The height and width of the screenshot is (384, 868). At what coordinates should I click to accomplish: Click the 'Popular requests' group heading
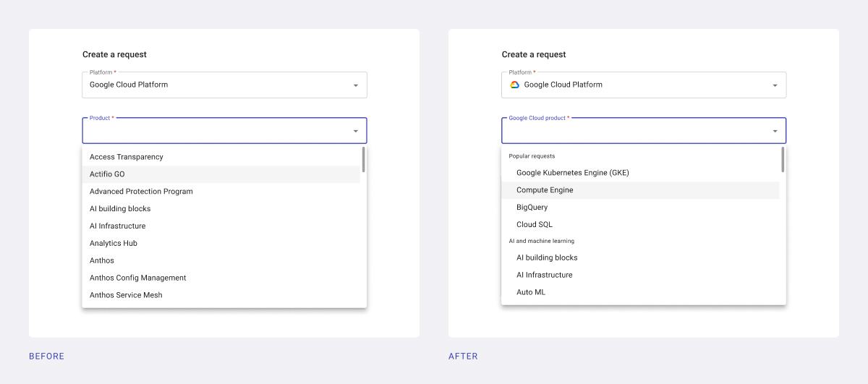(x=532, y=156)
